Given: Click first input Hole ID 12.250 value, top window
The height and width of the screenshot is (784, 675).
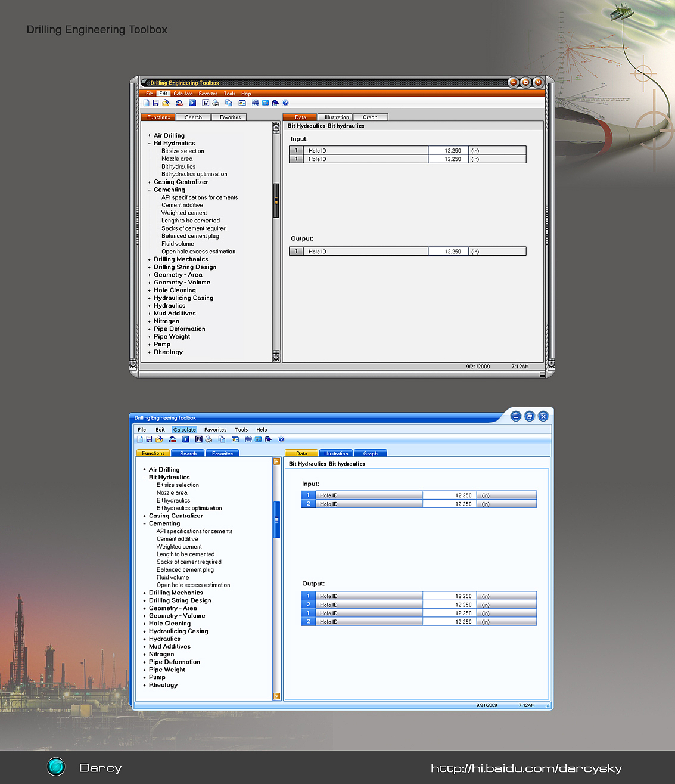Looking at the screenshot, I should pos(448,151).
